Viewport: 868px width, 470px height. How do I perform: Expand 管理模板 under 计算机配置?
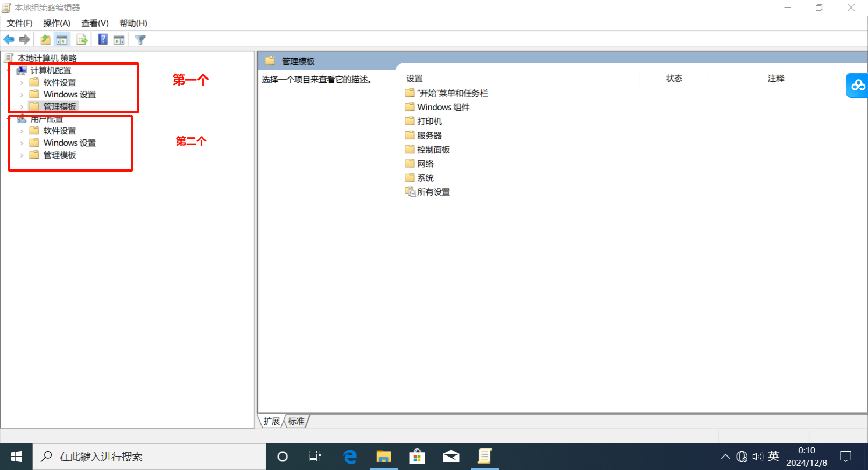(x=22, y=106)
